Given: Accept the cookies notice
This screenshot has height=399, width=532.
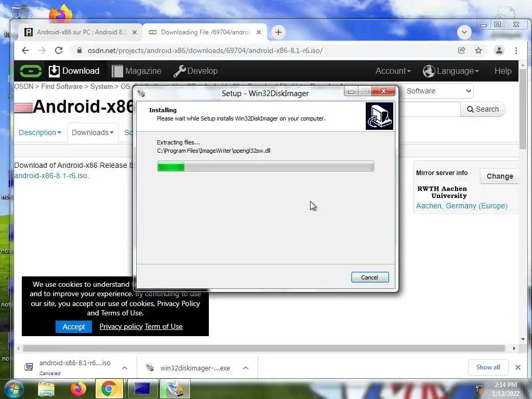Looking at the screenshot, I should (74, 327).
